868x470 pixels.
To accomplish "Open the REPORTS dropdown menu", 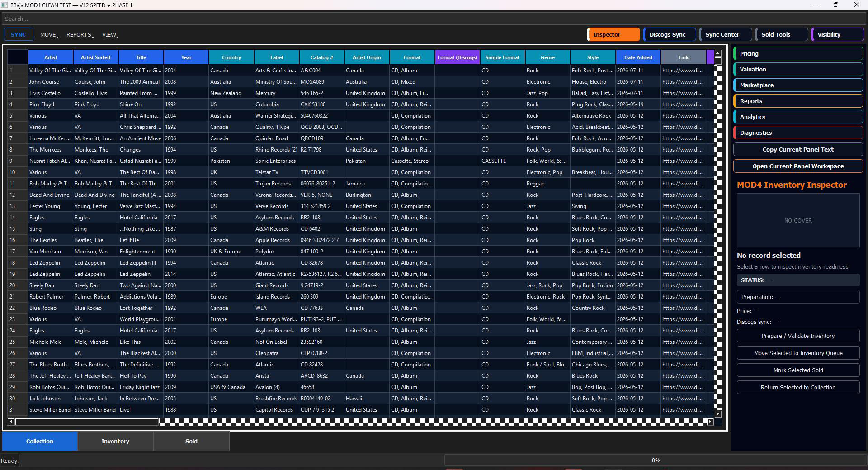I will pyautogui.click(x=80, y=35).
